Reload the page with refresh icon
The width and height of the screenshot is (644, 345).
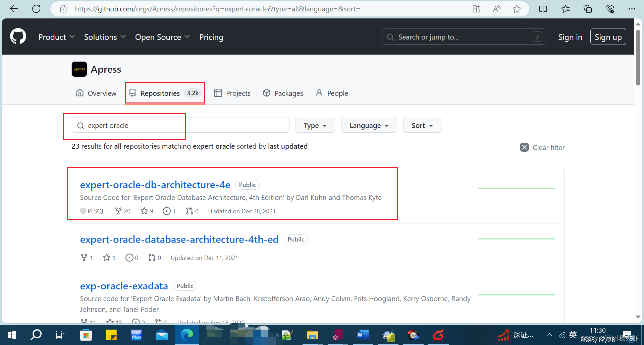pos(36,9)
